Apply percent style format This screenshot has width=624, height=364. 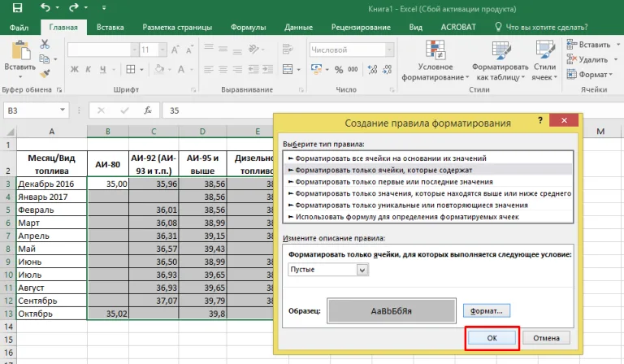click(x=339, y=70)
